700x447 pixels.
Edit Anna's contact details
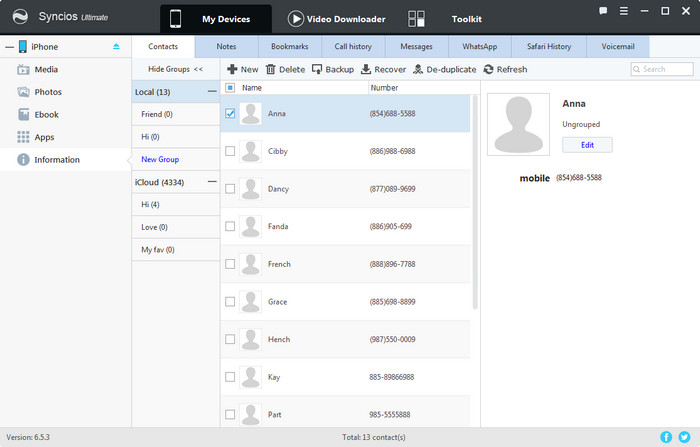click(x=587, y=145)
